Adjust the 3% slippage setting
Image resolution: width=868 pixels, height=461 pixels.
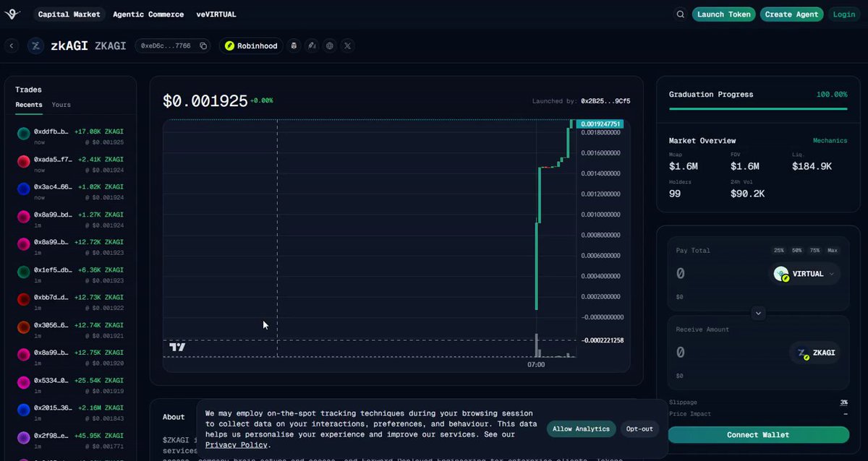[843, 402]
